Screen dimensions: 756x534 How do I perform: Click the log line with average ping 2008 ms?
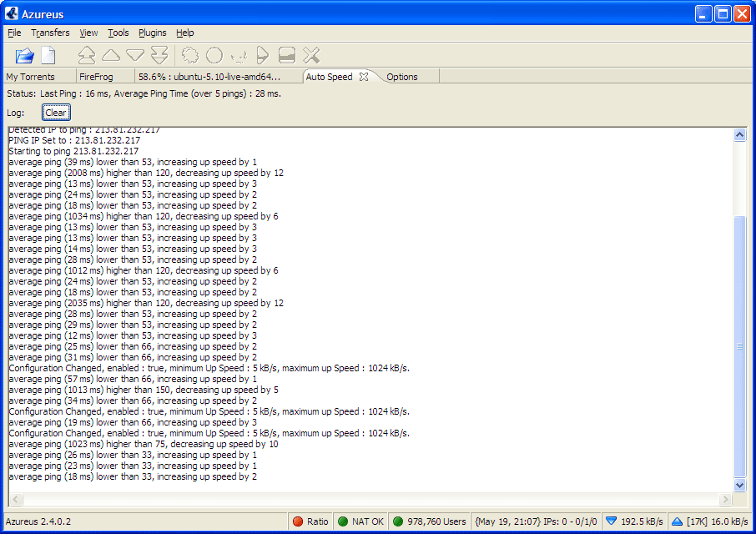[147, 173]
